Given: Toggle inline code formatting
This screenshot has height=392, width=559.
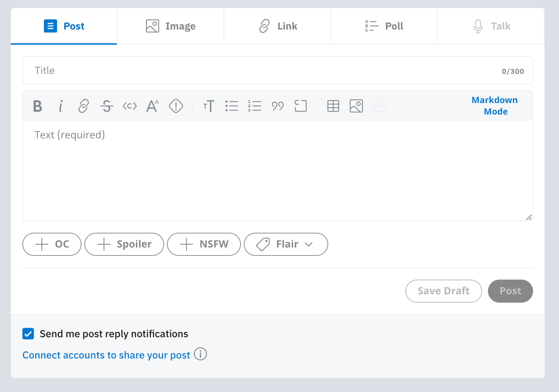Looking at the screenshot, I should click(x=129, y=106).
